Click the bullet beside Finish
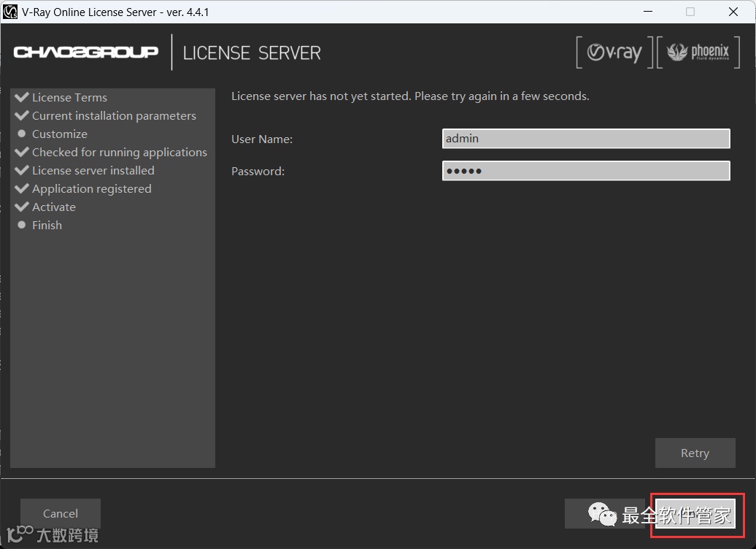This screenshot has height=549, width=756. point(22,225)
